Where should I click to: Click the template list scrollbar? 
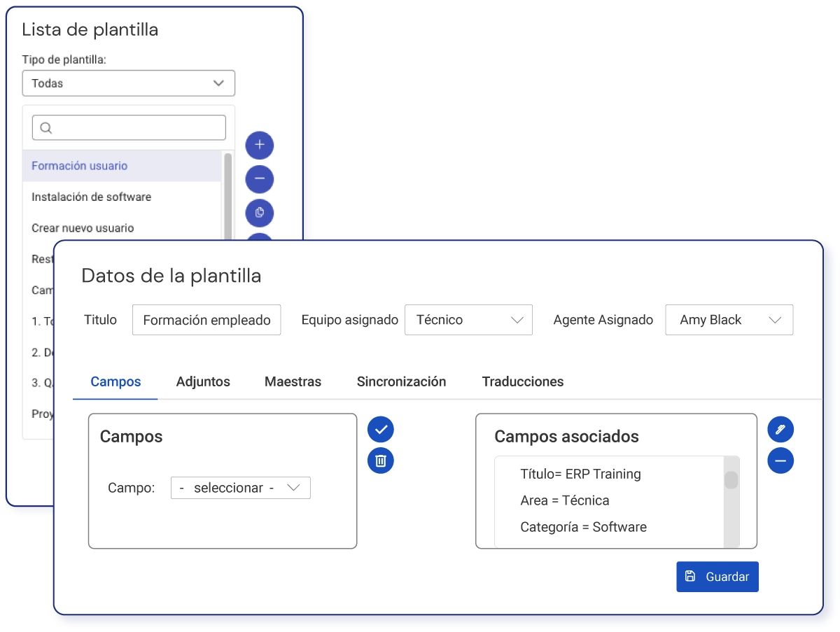[x=227, y=197]
